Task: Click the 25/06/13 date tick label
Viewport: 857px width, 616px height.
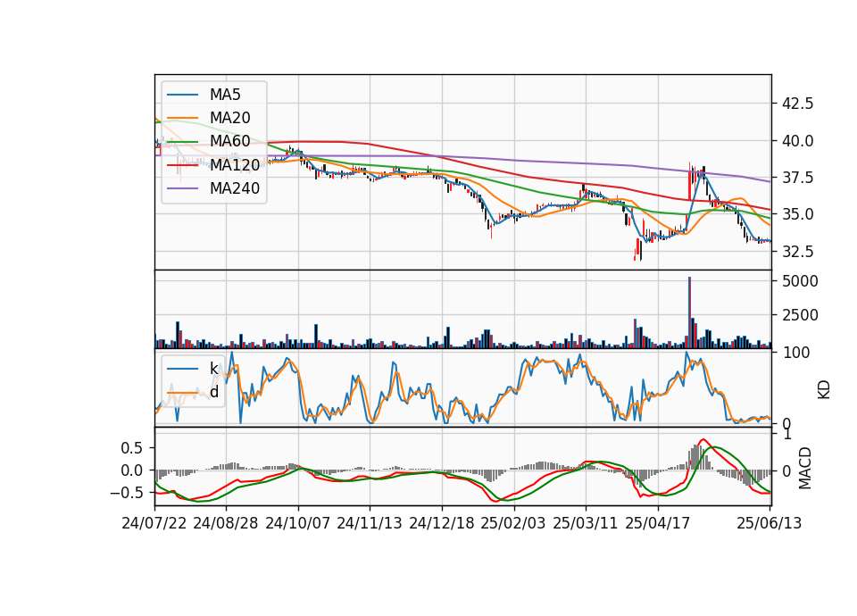Action: click(770, 523)
